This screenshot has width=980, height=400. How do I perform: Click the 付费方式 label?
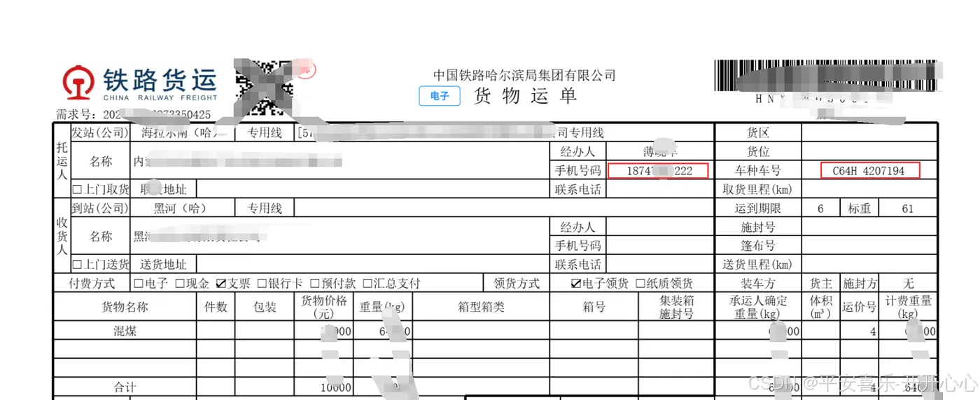92,284
